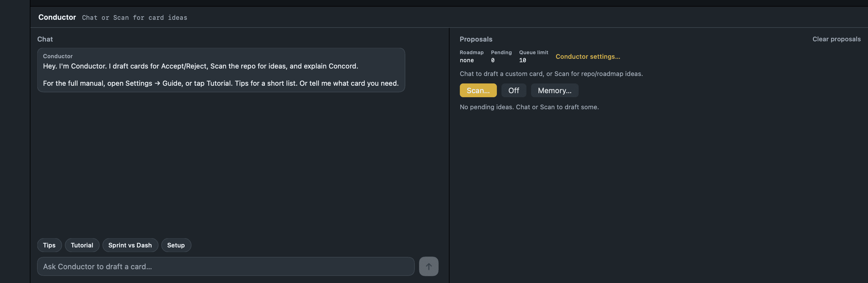Toggle the Off auto-scan button

(514, 90)
